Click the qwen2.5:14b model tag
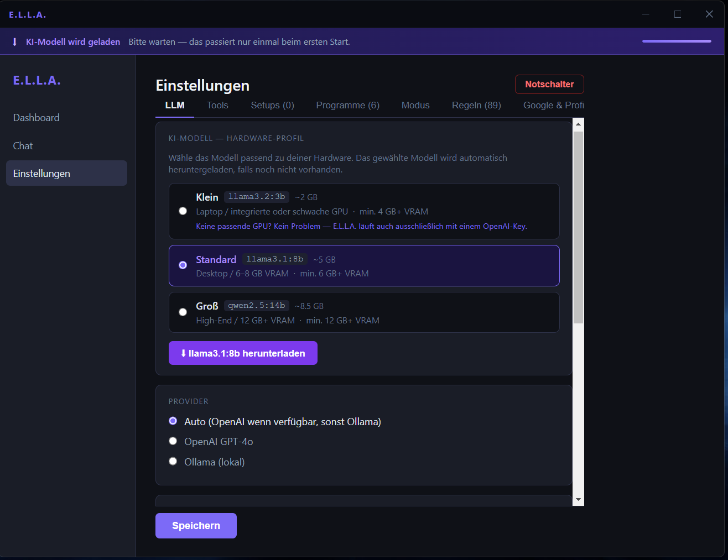This screenshot has width=728, height=560. pyautogui.click(x=257, y=306)
